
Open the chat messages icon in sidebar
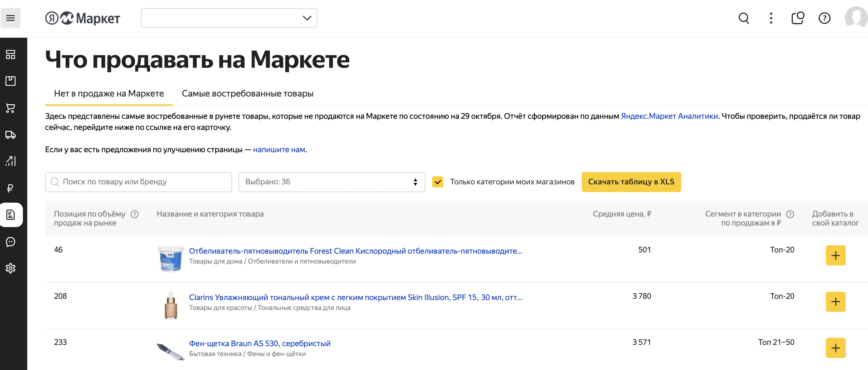pyautogui.click(x=11, y=242)
